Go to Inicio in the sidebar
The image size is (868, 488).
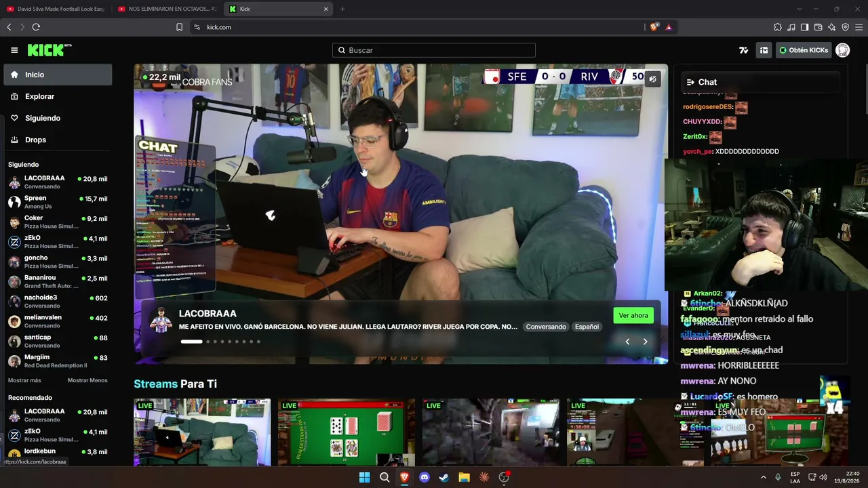coord(58,75)
